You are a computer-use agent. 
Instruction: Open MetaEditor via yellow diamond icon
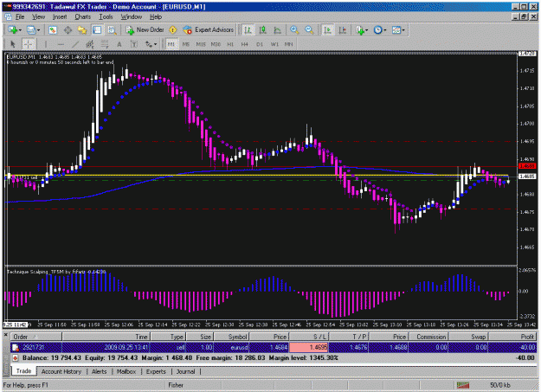point(173,30)
